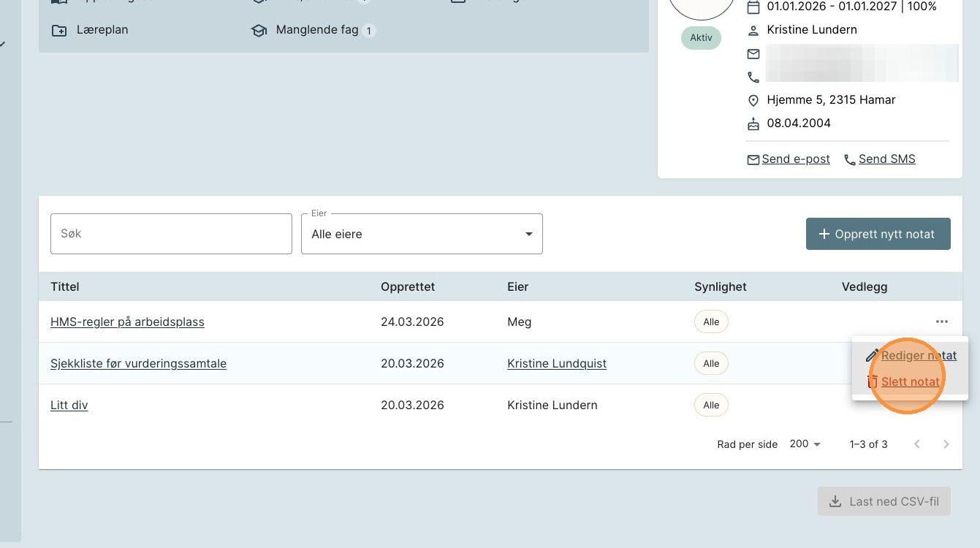
Task: Go to previous page using left chevron
Action: 917,444
